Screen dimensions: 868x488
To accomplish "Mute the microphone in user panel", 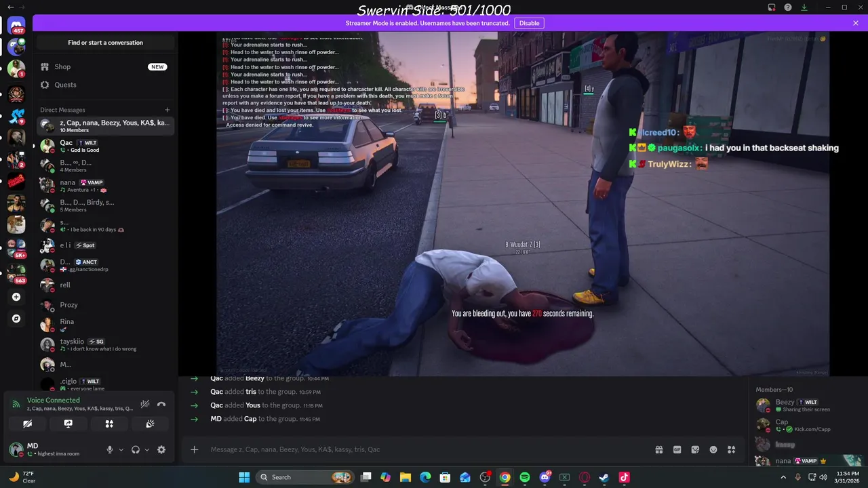I will tap(109, 449).
